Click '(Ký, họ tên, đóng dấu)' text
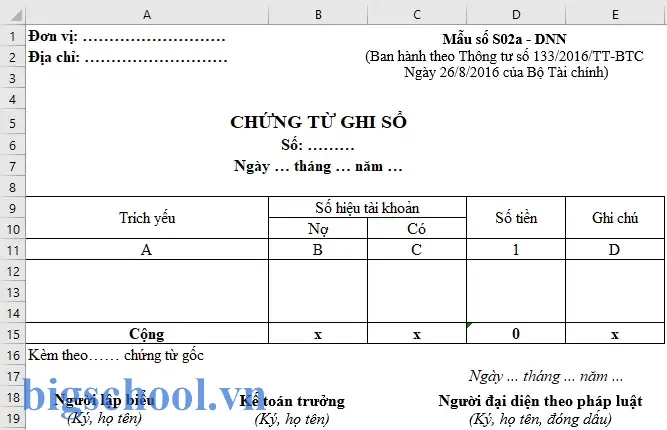The height and width of the screenshot is (430, 667). pyautogui.click(x=540, y=419)
